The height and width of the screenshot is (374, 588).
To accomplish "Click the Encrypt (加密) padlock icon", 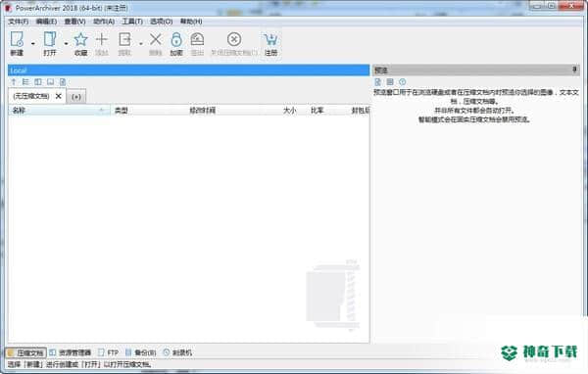I will click(x=176, y=39).
